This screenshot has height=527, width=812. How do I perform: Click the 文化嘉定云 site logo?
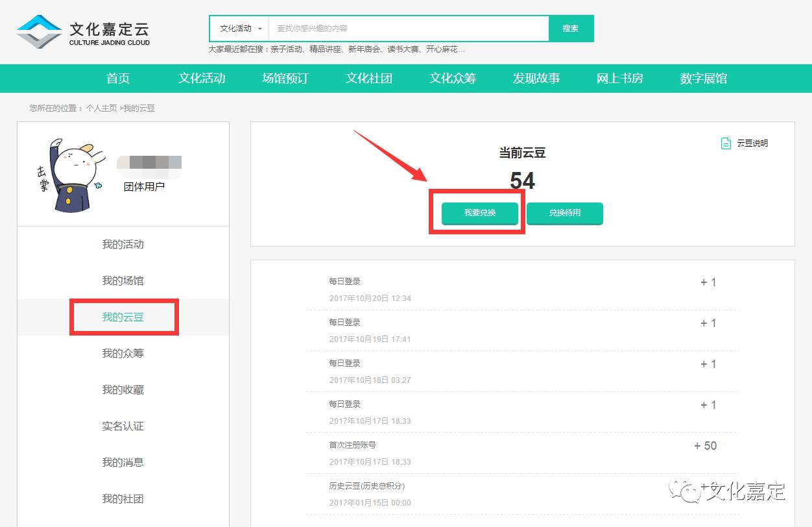click(83, 32)
